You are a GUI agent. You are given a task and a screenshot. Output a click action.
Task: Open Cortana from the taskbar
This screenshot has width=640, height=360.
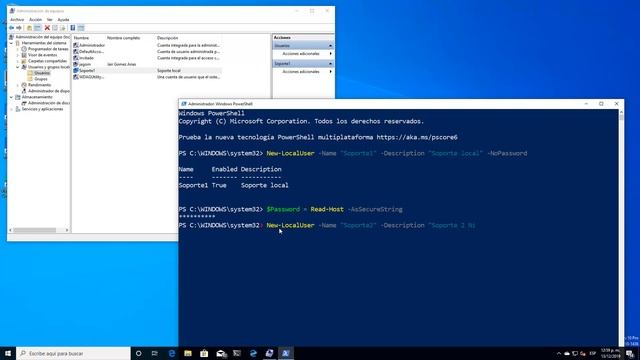139,353
